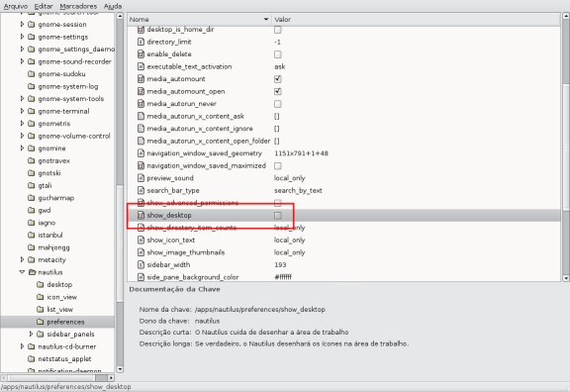Click the mahjongg folder icon
570x392 pixels.
point(32,247)
